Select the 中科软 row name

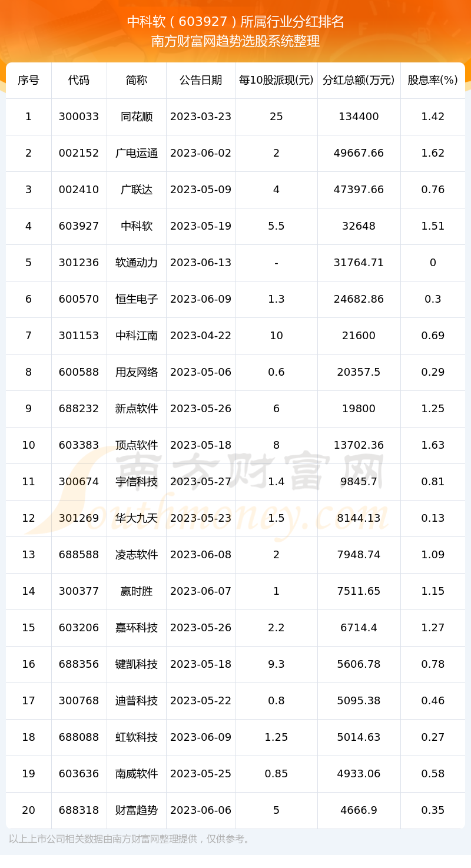point(137,226)
